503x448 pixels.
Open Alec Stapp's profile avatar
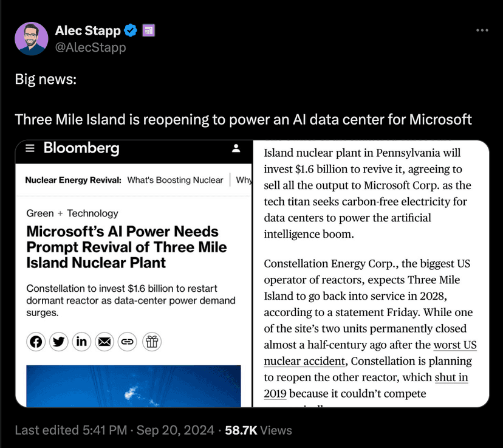(x=32, y=38)
